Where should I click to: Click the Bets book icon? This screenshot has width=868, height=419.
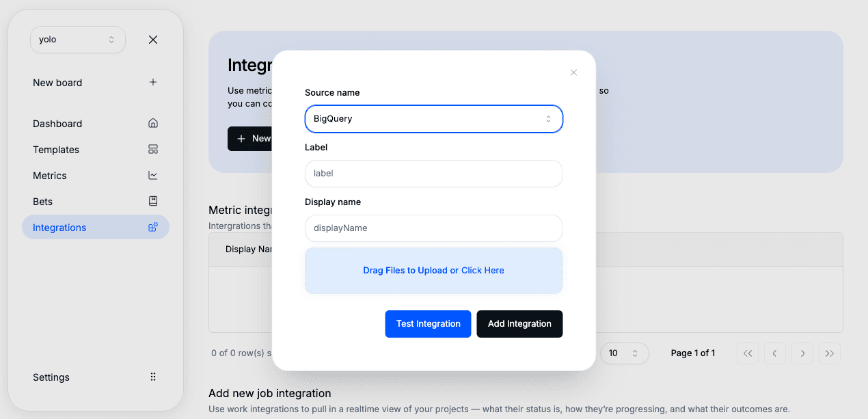coord(153,202)
